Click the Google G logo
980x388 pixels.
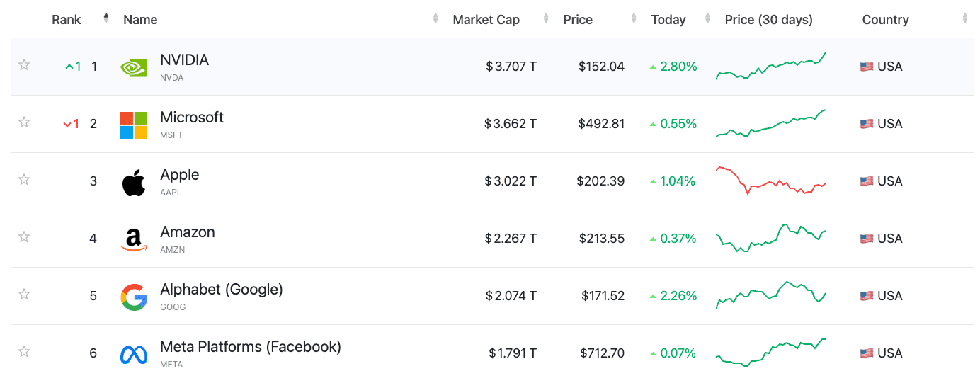pos(134,297)
